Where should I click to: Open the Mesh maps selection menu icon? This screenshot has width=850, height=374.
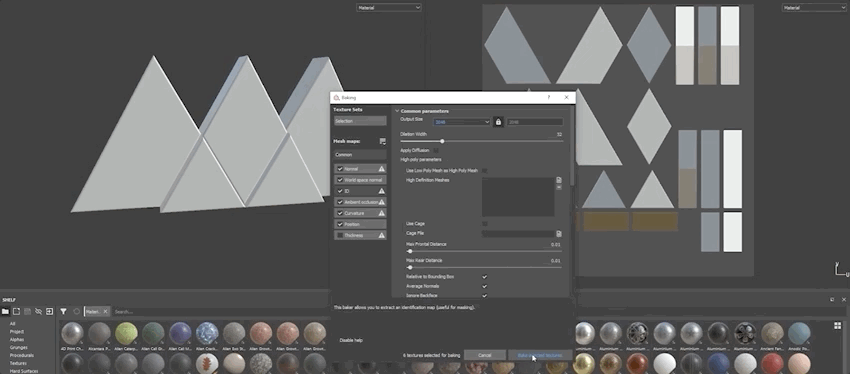point(383,141)
